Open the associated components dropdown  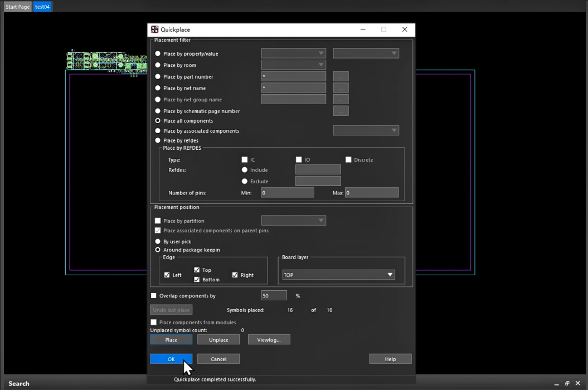tap(366, 130)
